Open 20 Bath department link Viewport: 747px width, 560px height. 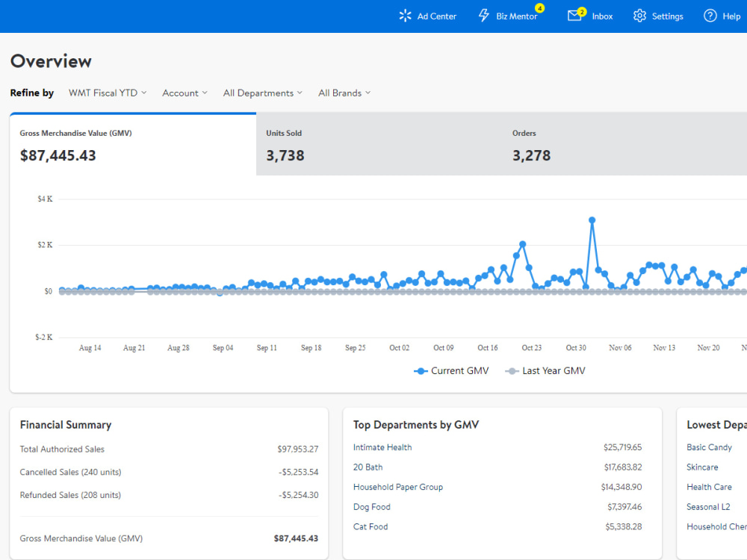pos(368,467)
